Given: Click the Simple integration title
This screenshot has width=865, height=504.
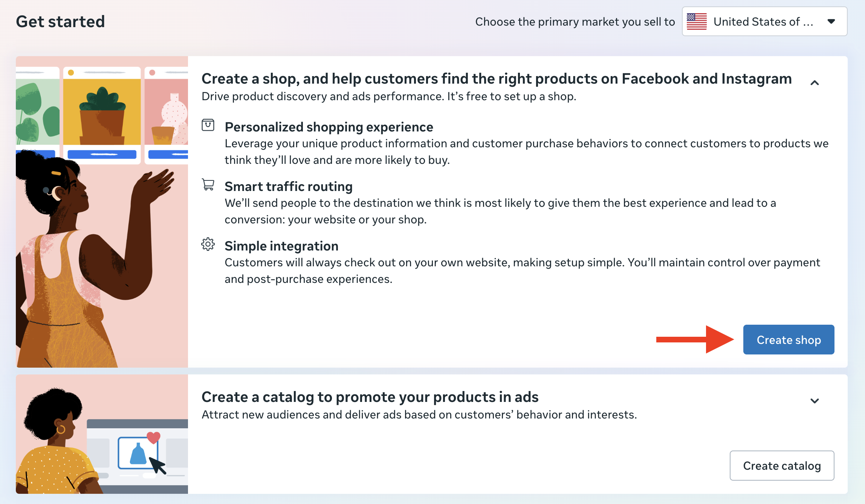Looking at the screenshot, I should [281, 246].
